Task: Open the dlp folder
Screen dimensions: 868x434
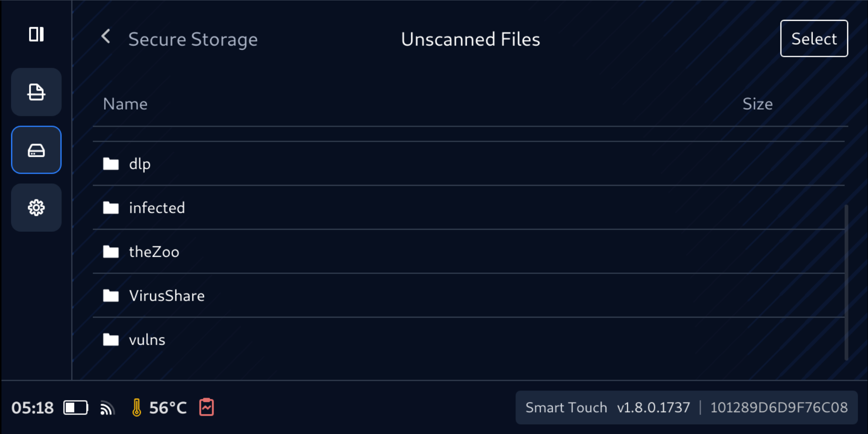Action: click(x=140, y=164)
